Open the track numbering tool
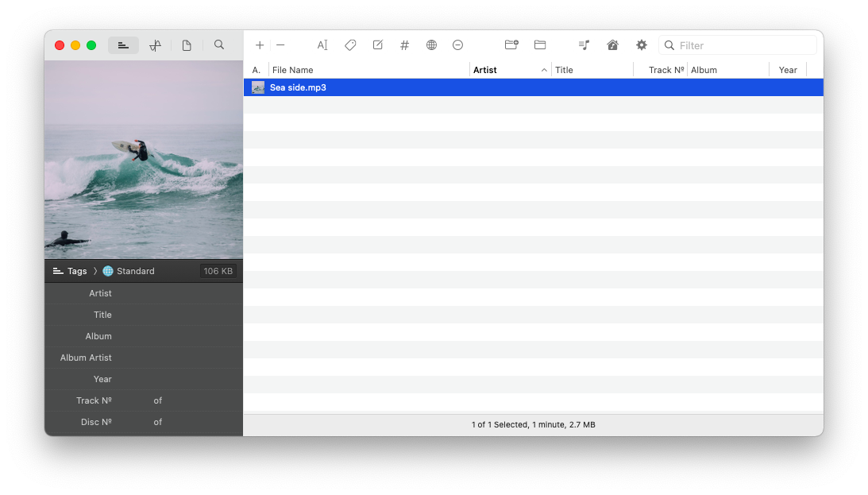The image size is (868, 495). (405, 45)
